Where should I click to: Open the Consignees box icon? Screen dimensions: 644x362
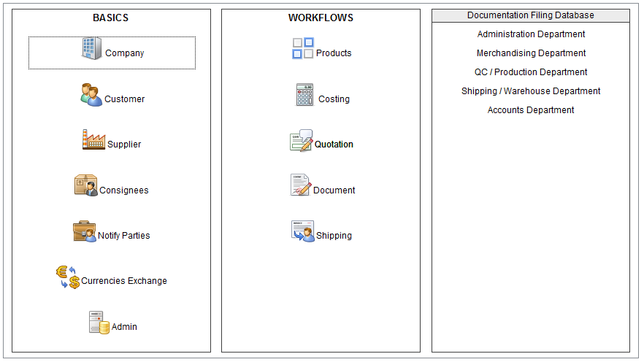coord(85,185)
